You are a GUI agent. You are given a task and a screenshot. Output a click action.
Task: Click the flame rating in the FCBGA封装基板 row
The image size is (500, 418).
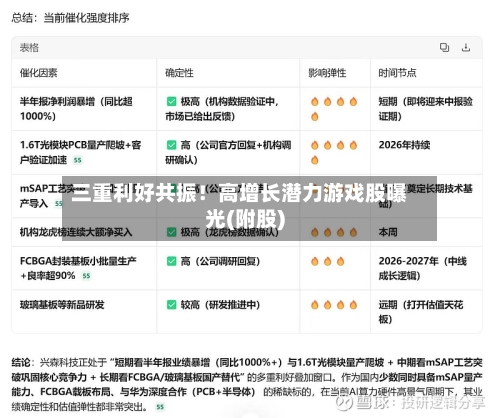point(327,261)
